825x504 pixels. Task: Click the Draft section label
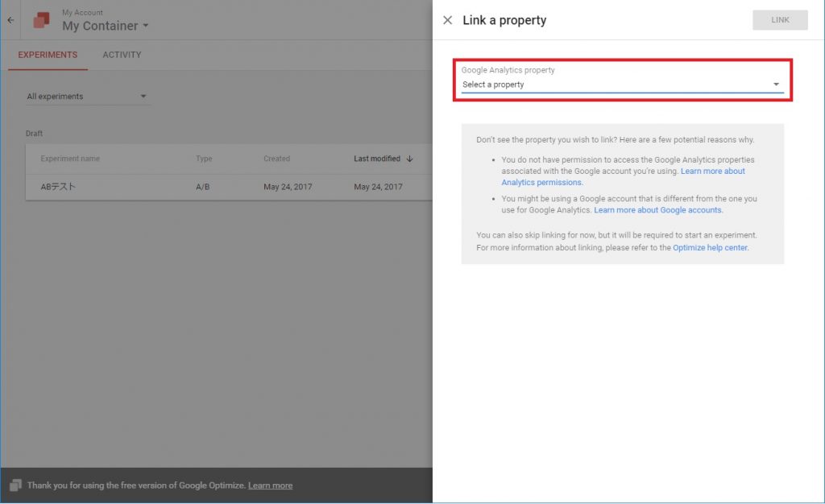(x=34, y=134)
